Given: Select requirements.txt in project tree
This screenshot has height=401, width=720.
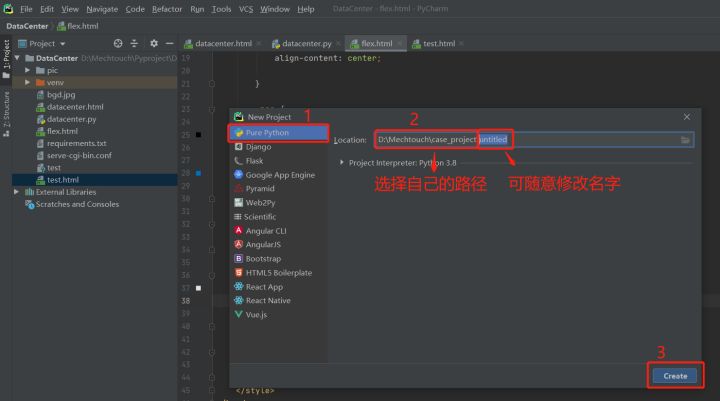Looking at the screenshot, I should tap(72, 143).
